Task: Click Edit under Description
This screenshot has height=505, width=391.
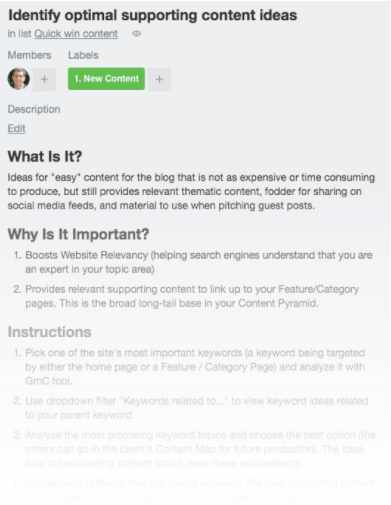Action: pos(17,129)
